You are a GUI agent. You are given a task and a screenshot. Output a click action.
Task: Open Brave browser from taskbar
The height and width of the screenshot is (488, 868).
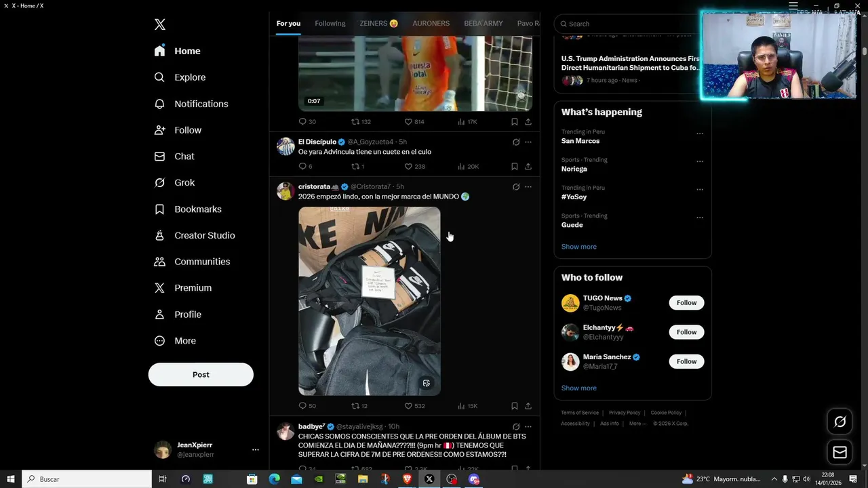[407, 479]
